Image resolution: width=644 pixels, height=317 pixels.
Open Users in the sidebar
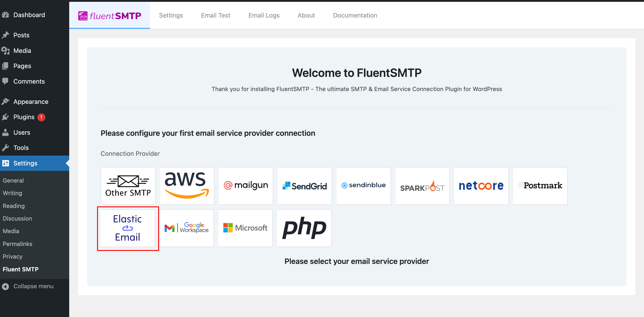click(35, 132)
